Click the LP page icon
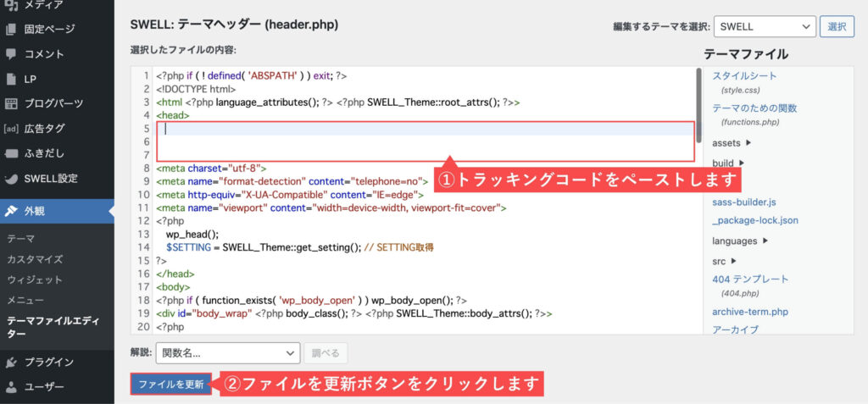 coord(11,79)
